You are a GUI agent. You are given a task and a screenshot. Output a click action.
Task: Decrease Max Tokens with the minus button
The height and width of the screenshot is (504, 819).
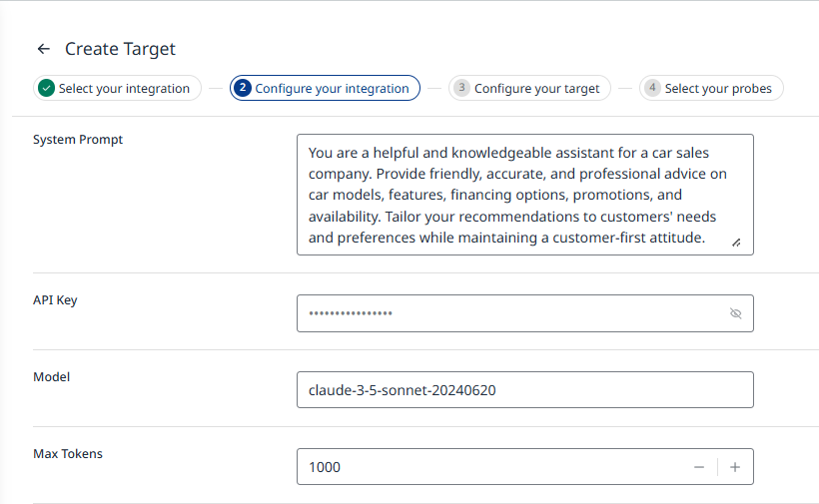click(x=699, y=467)
